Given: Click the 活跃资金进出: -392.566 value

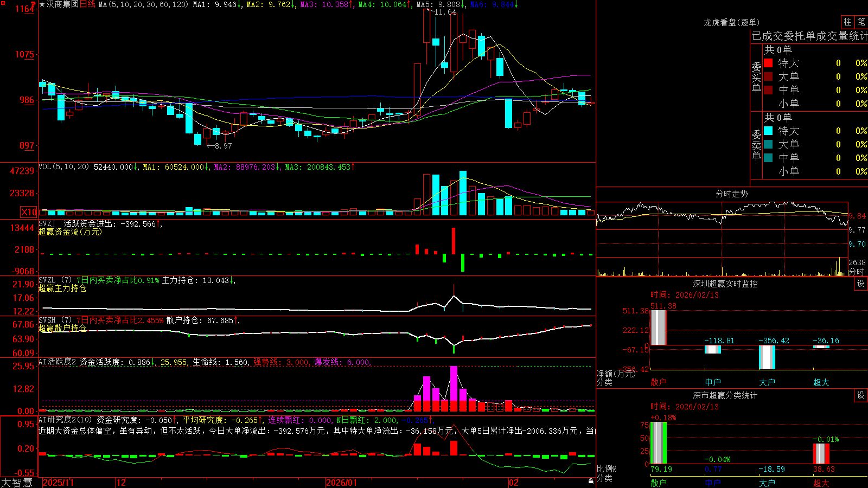Looking at the screenshot, I should (x=113, y=223).
